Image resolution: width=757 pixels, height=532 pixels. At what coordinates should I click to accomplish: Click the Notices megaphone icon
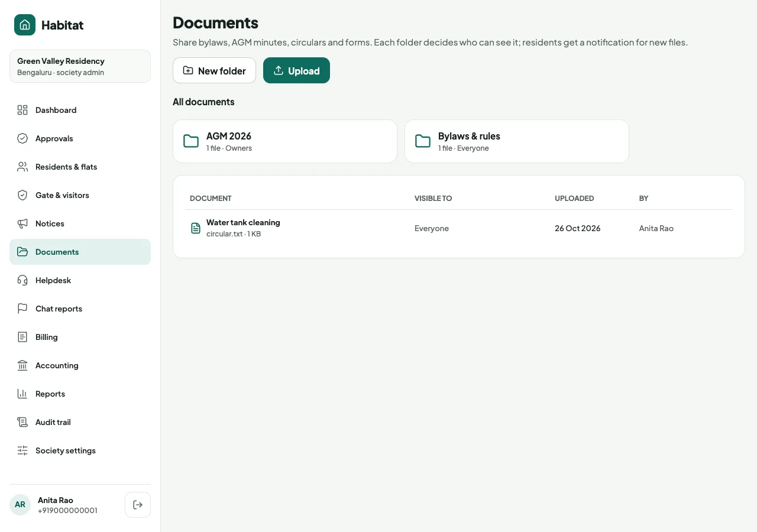click(22, 223)
